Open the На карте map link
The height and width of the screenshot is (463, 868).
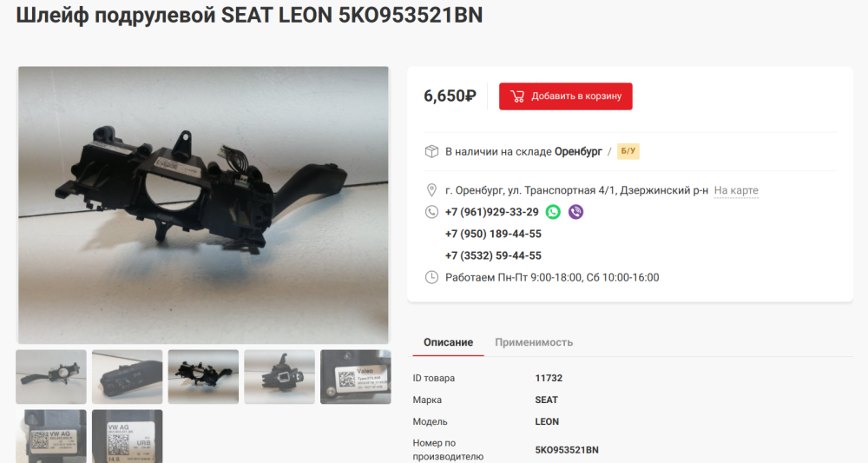point(736,190)
